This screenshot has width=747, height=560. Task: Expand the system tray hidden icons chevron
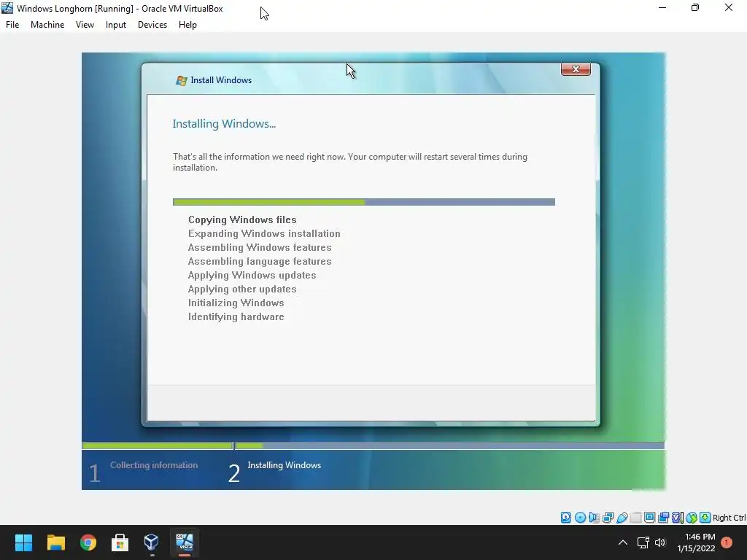[x=623, y=542]
